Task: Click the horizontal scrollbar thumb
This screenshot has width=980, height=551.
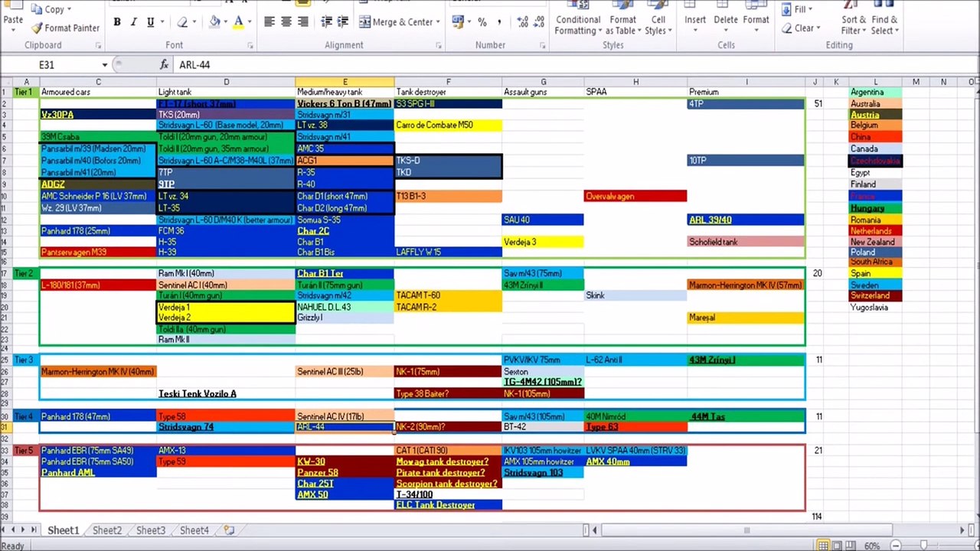Action: click(x=746, y=530)
